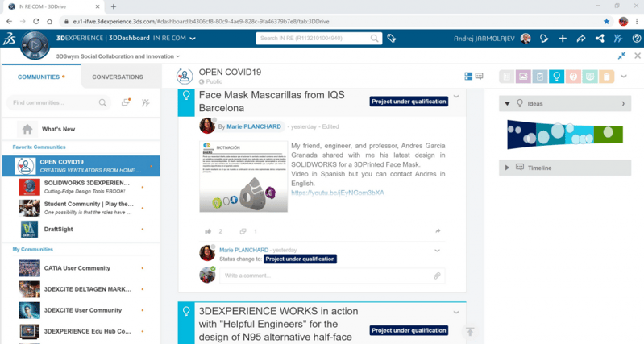
Task: Open the 3DEXPERIENCE compass
Action: coord(35,45)
